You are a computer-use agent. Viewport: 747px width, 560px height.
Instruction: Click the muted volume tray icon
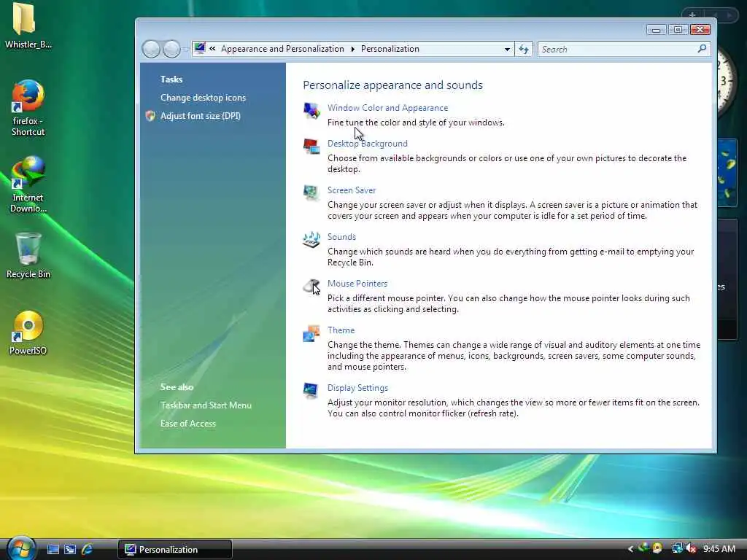tap(692, 549)
